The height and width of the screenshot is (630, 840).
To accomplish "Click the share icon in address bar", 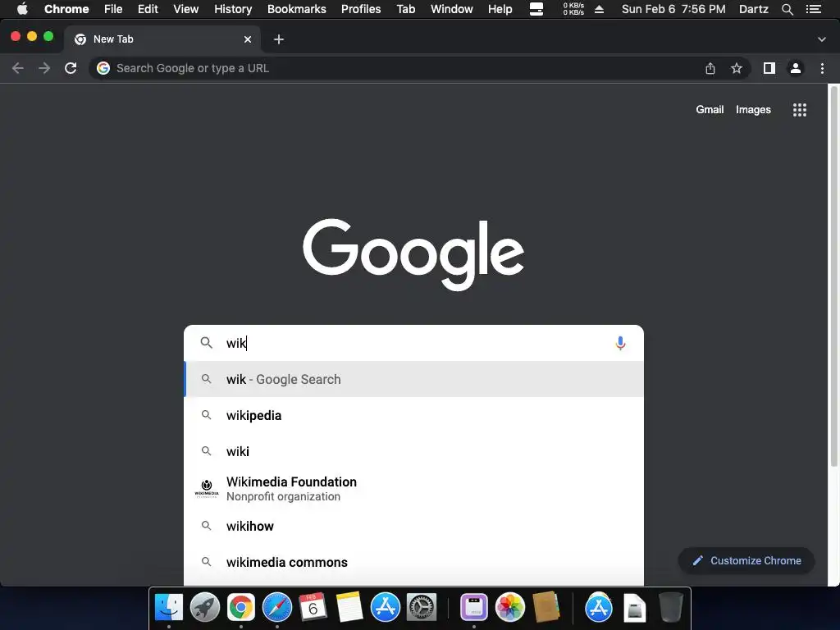I will (710, 68).
